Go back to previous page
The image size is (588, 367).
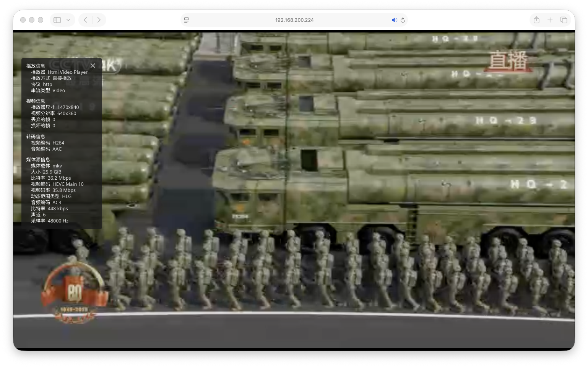[86, 20]
